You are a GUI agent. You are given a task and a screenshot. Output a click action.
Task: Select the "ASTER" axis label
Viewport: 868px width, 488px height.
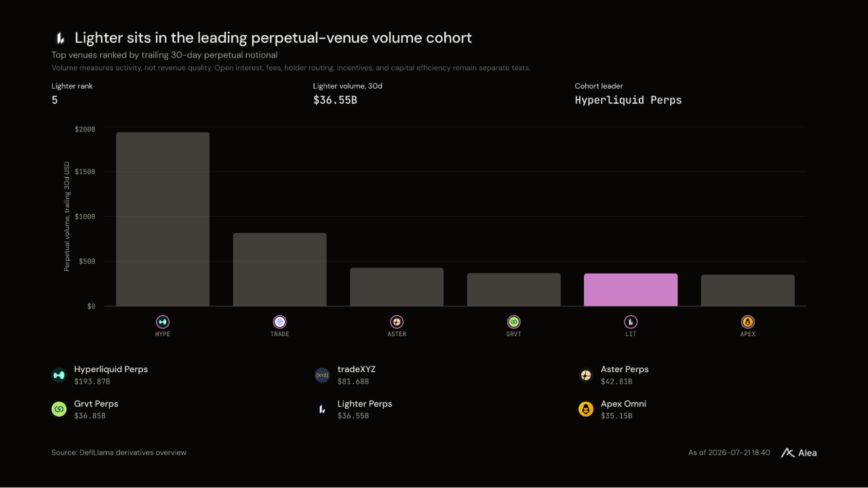pyautogui.click(x=397, y=334)
